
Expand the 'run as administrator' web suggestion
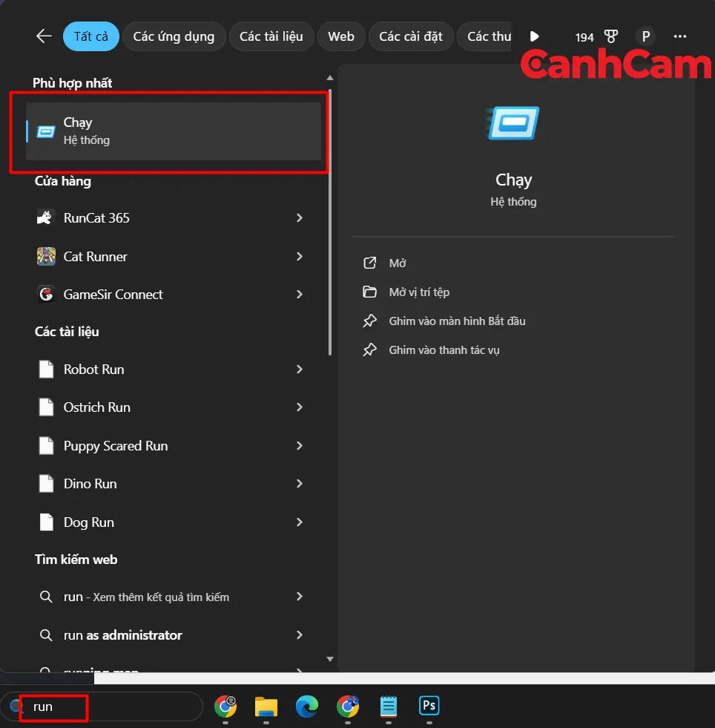click(x=300, y=635)
